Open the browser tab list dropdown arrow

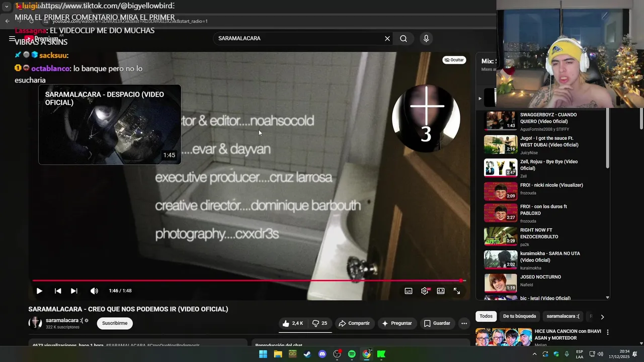tap(7, 7)
